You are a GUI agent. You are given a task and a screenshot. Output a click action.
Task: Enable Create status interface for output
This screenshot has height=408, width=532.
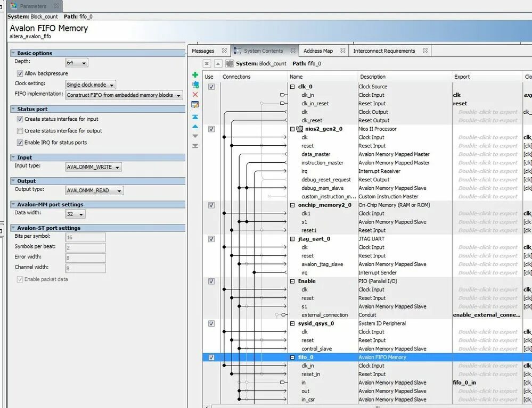click(20, 130)
